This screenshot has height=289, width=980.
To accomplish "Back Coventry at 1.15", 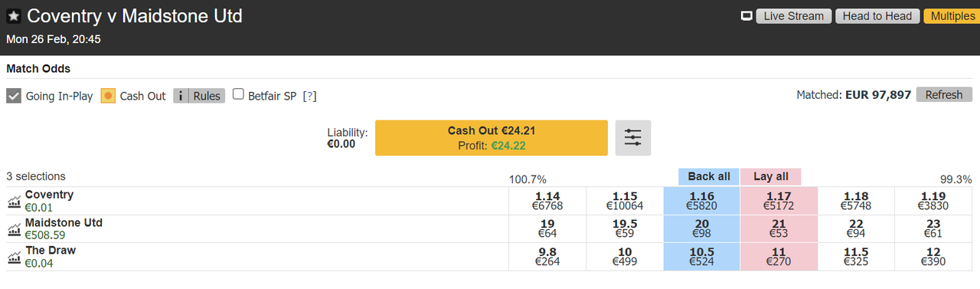I will point(625,201).
